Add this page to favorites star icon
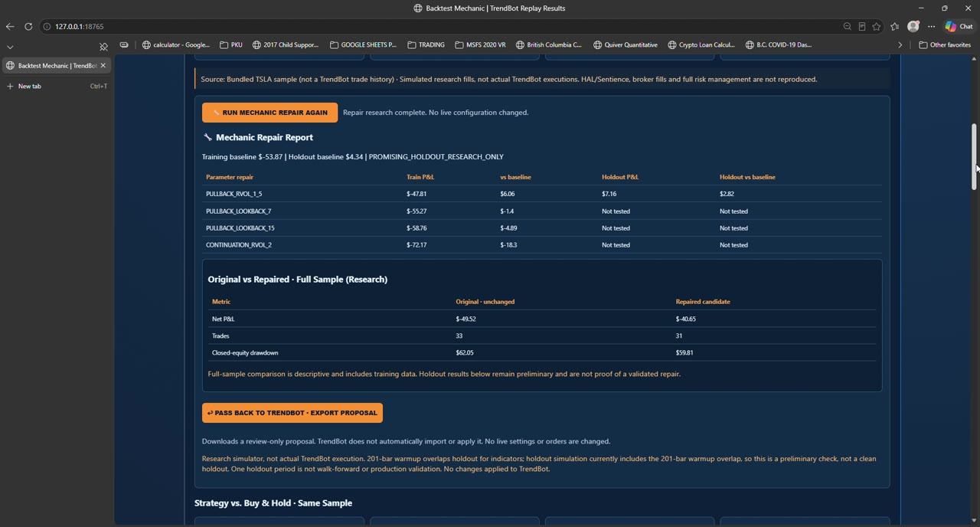Screen dimensions: 980x527 click(877, 26)
